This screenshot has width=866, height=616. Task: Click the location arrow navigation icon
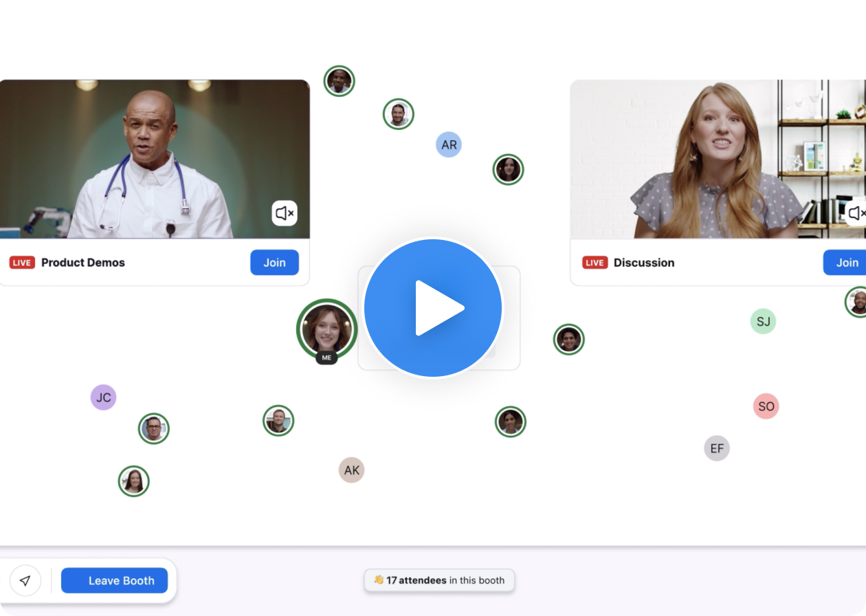point(25,580)
